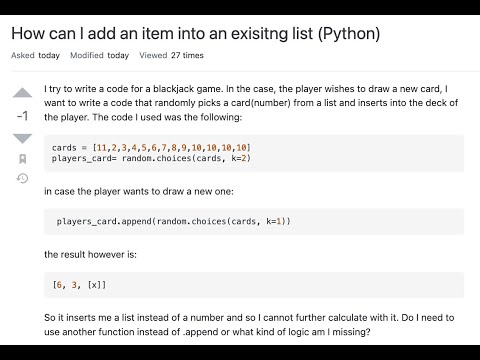The image size is (480, 360).
Task: Upvote the blackjack question
Action: click(x=22, y=93)
